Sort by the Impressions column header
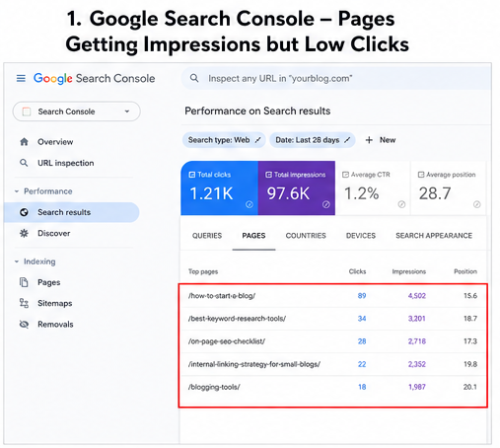This screenshot has width=500, height=448. pos(409,271)
